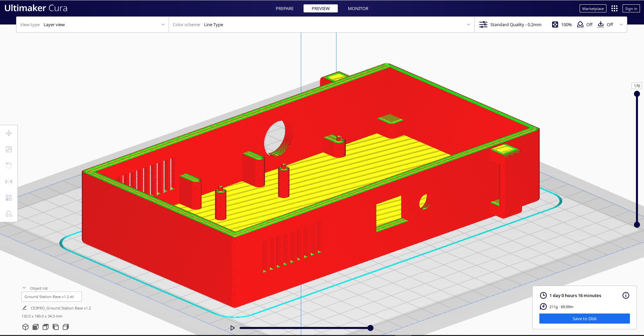This screenshot has height=336, width=644.
Task: Switch to 3D perspective view cube icon
Action: [25, 327]
